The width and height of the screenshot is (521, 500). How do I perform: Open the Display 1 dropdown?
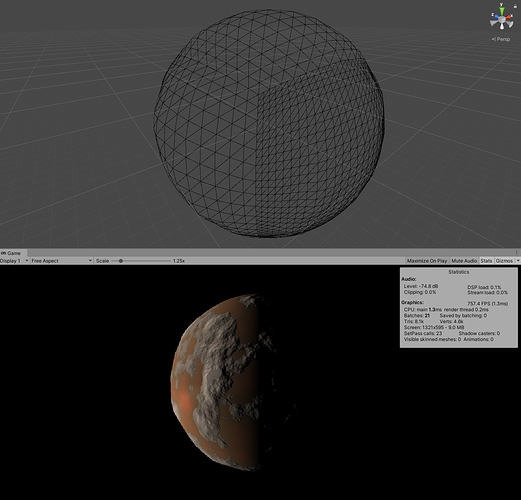click(x=14, y=261)
